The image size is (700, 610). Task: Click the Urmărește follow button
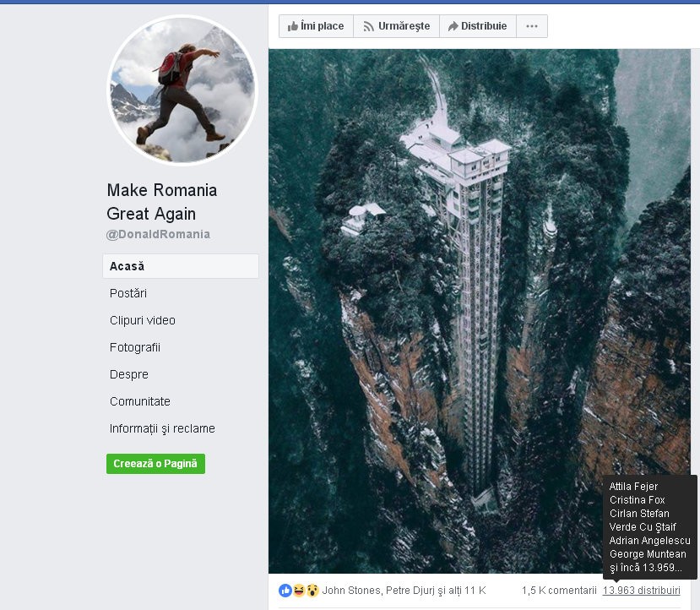pos(395,26)
